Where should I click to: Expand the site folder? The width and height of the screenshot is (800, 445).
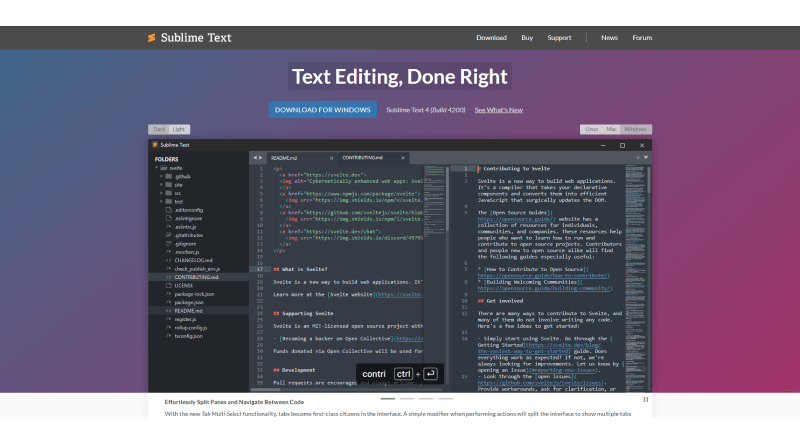(161, 185)
